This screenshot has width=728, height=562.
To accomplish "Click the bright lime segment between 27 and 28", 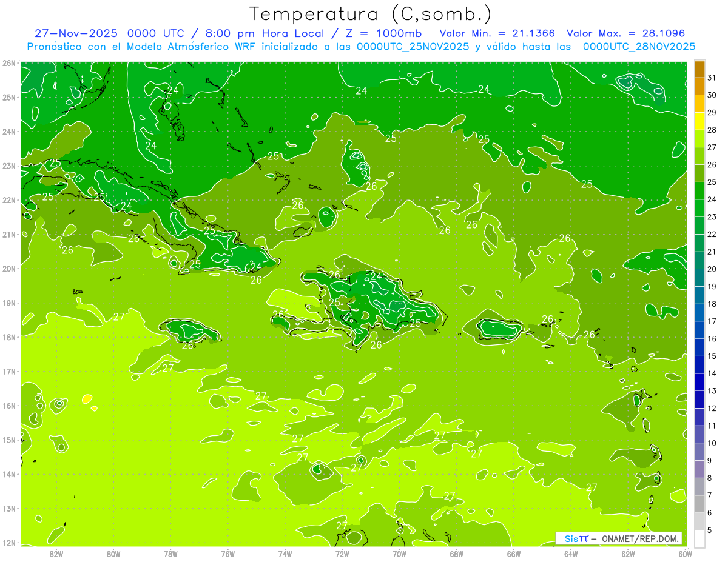I will point(699,138).
